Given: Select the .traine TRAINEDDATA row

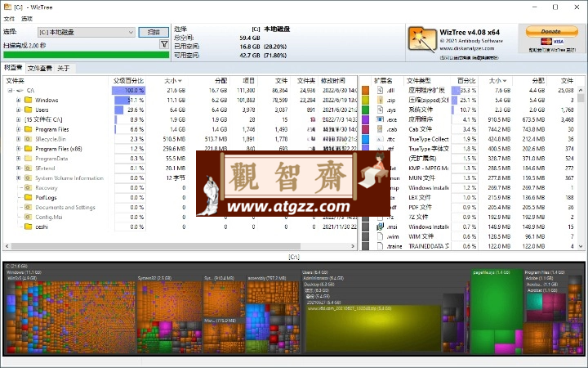Looking at the screenshot, I should [473, 246].
